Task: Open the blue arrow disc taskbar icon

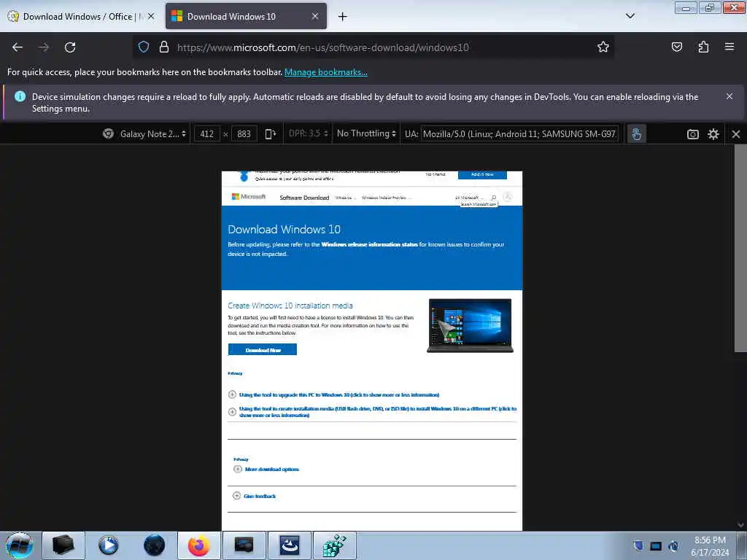Action: pos(289,545)
